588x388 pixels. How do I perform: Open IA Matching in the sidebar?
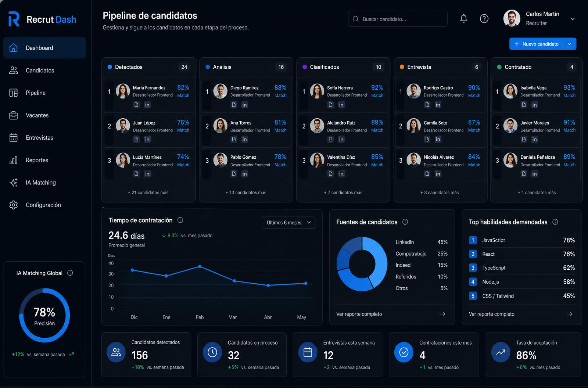(x=45, y=182)
